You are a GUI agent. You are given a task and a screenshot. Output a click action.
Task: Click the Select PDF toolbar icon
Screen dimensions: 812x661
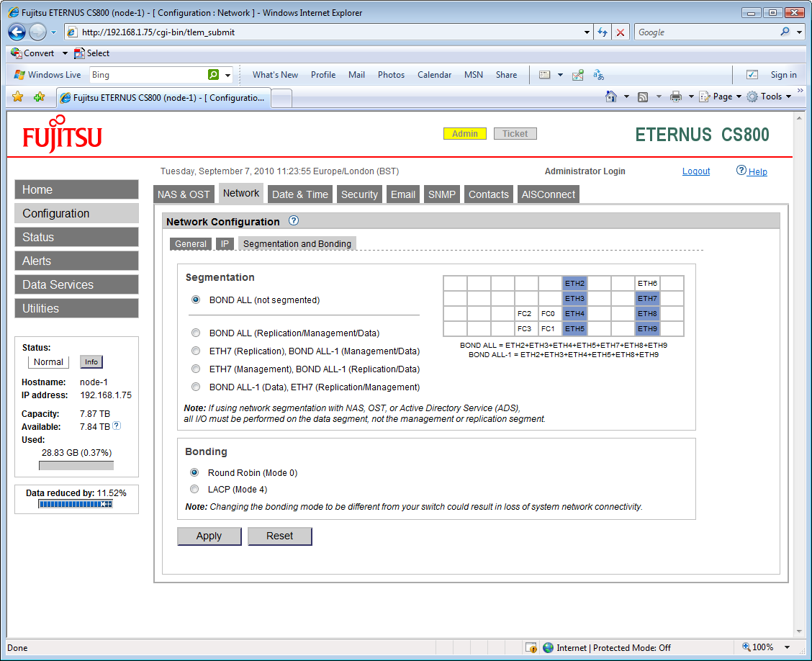[x=79, y=53]
